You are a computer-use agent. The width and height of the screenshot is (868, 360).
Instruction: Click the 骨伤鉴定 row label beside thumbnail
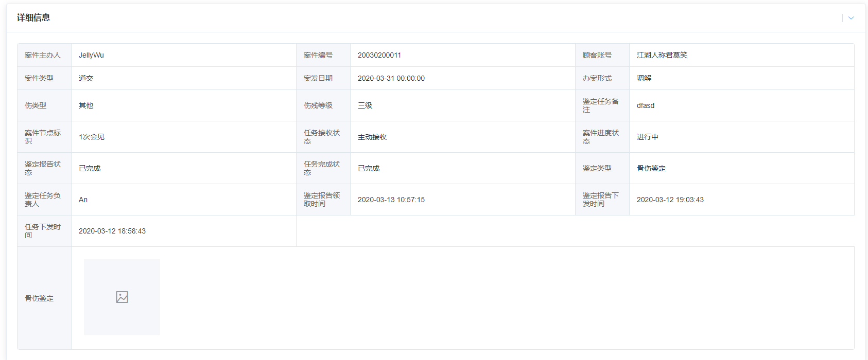(39, 298)
